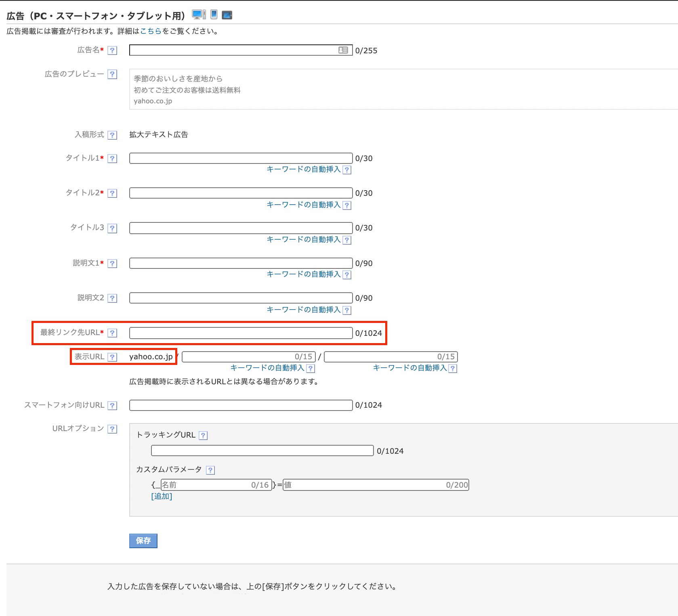Click help icon after タイトル1 keyword insertion link
Image resolution: width=678 pixels, height=616 pixels.
pyautogui.click(x=347, y=170)
